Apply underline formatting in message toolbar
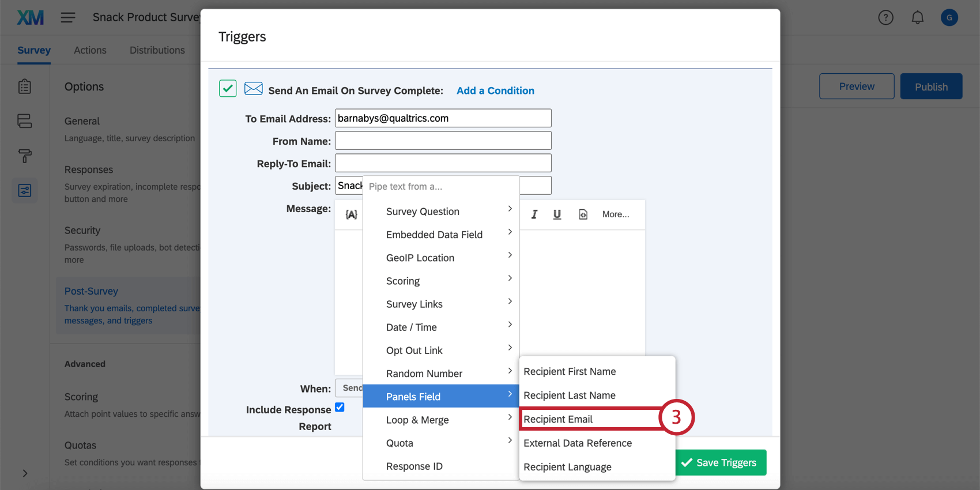The width and height of the screenshot is (980, 490). pos(557,214)
